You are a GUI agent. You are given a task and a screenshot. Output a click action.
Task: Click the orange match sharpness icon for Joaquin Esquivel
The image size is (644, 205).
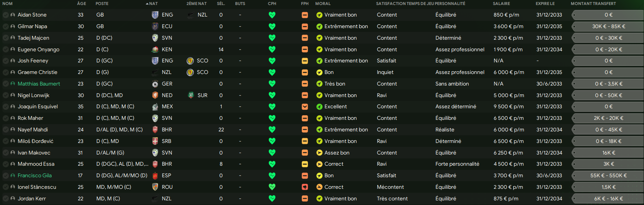[305, 107]
